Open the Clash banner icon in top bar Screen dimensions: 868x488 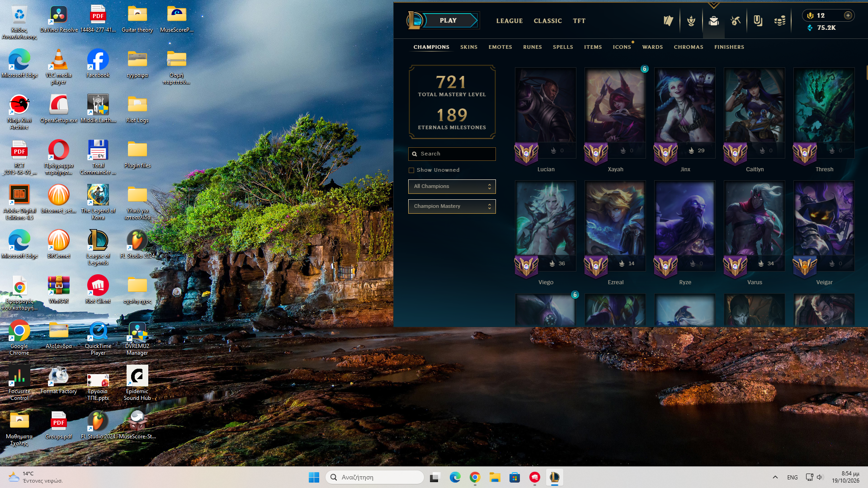pyautogui.click(x=668, y=21)
